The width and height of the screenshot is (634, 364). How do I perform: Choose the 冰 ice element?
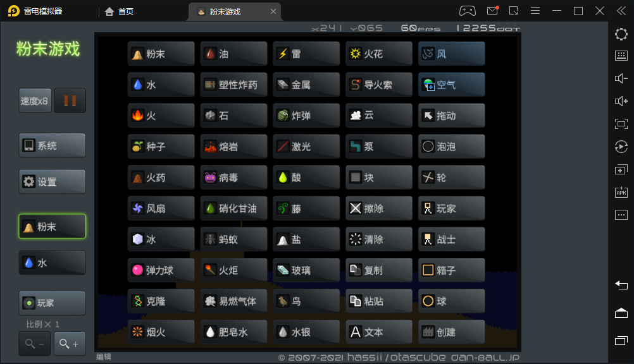pyautogui.click(x=161, y=239)
